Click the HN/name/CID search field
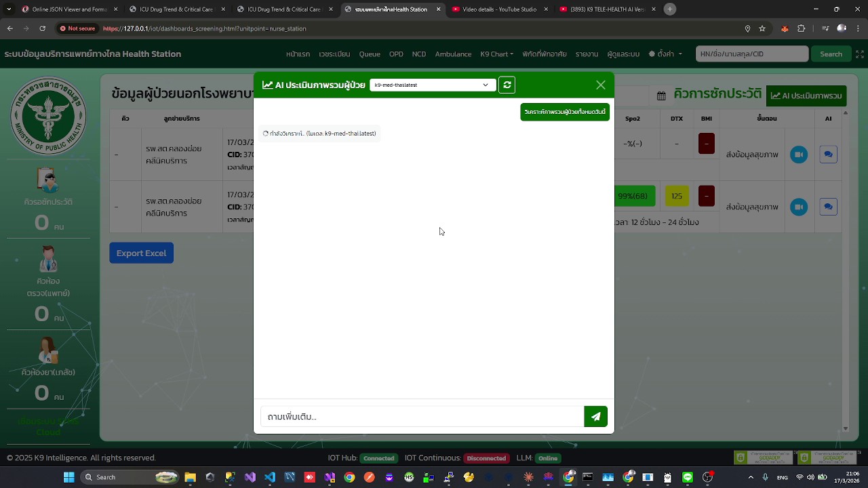Screen dimensions: 868x488 [x=752, y=54]
